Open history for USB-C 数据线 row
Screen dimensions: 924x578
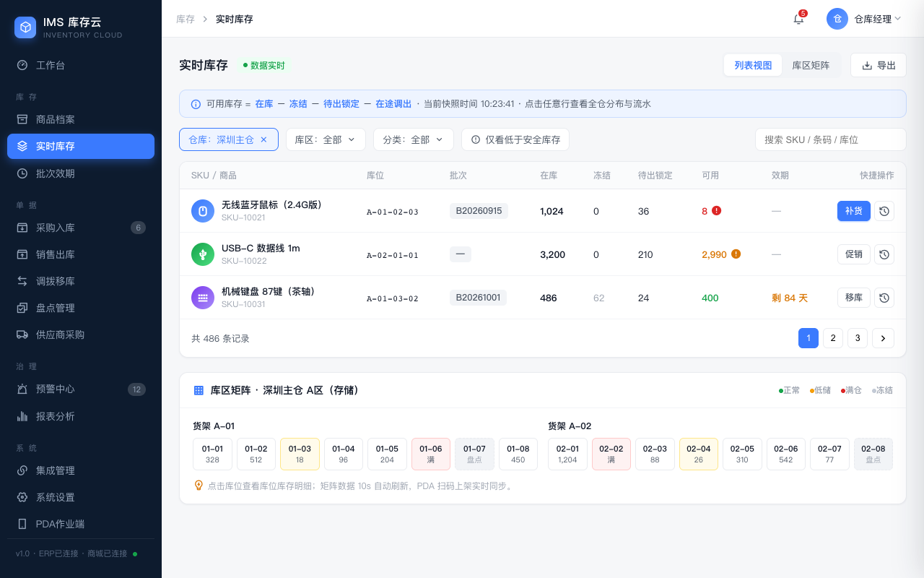pos(884,254)
